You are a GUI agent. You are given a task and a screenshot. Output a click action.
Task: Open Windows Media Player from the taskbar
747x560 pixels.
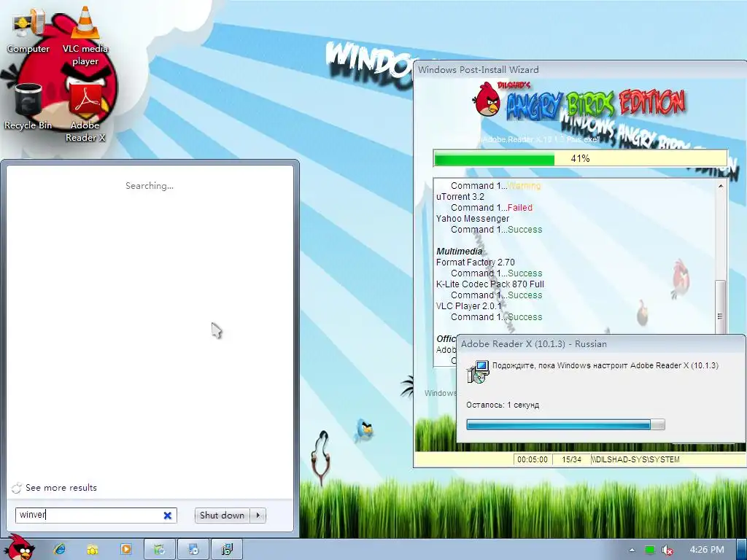[126, 549]
